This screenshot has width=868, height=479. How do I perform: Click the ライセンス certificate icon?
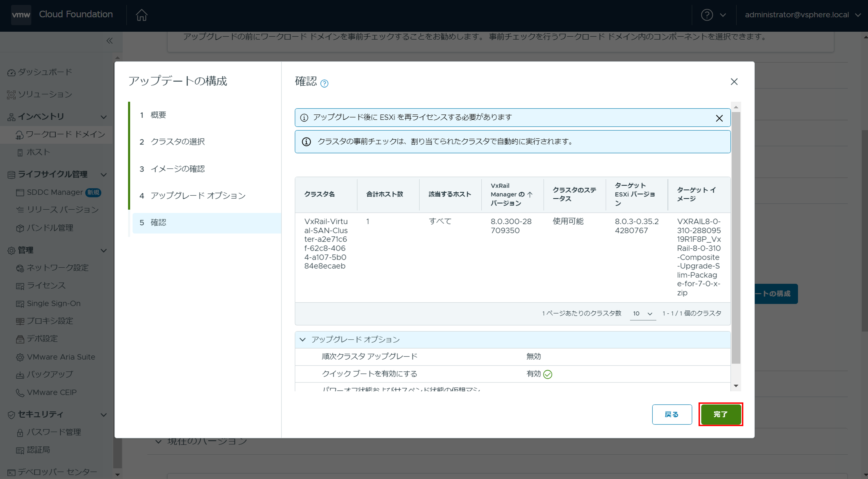point(20,286)
